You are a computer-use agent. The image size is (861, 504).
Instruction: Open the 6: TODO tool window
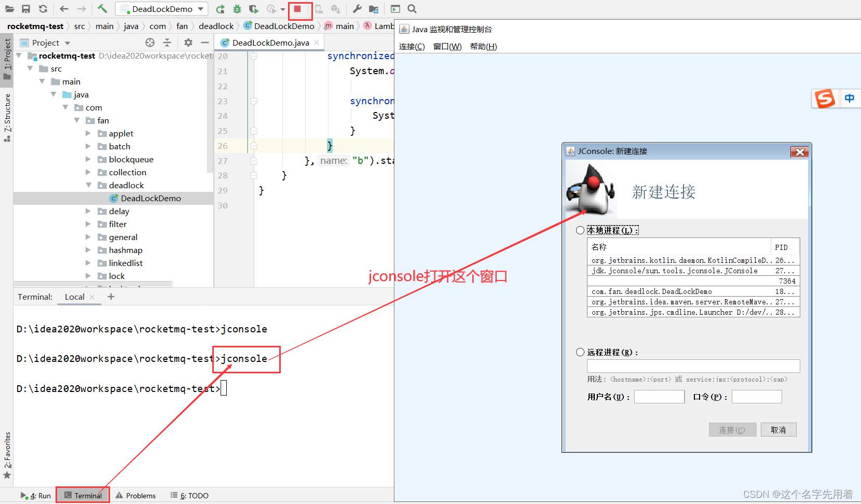(x=189, y=496)
